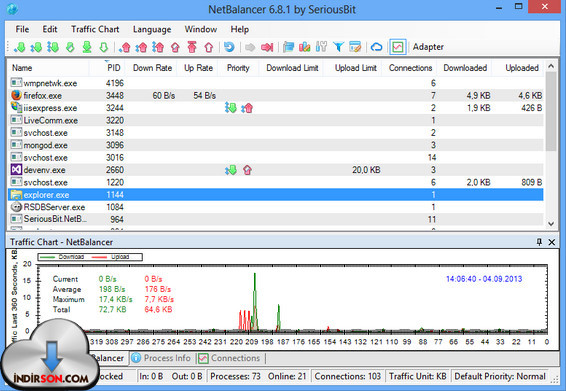Click Default Priority: Normal in status bar
The width and height of the screenshot is (566, 391).
pos(500,376)
